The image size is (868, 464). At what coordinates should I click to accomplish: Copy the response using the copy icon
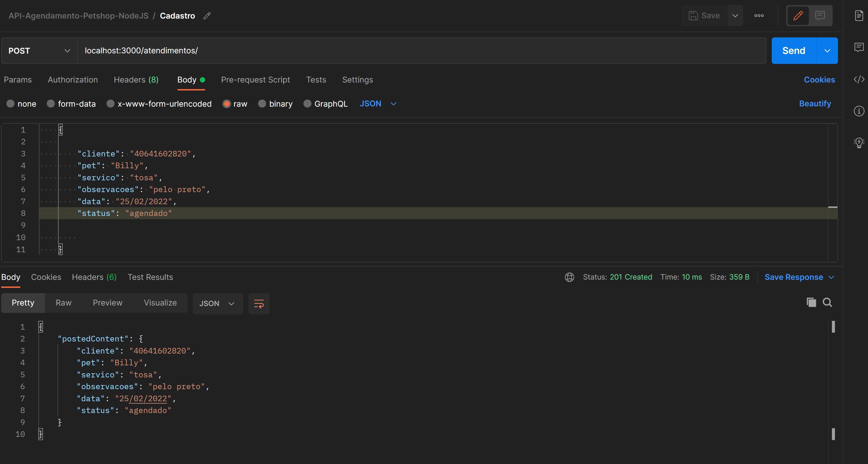coord(811,303)
